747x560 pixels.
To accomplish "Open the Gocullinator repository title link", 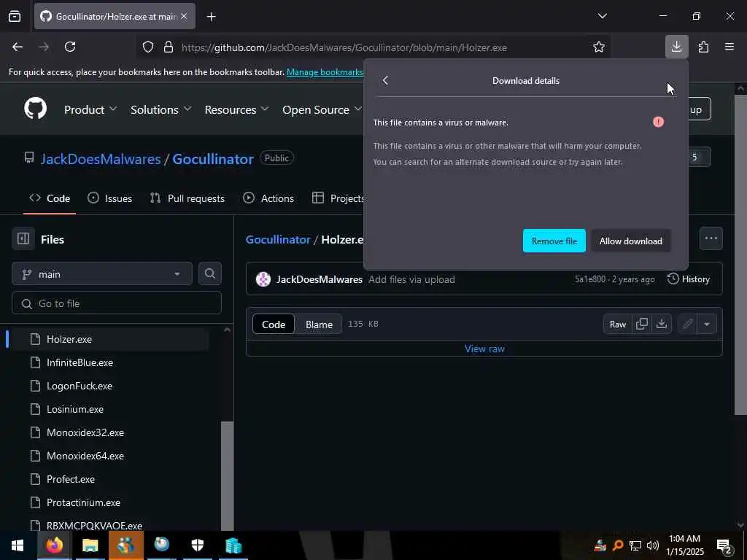I will pos(213,158).
